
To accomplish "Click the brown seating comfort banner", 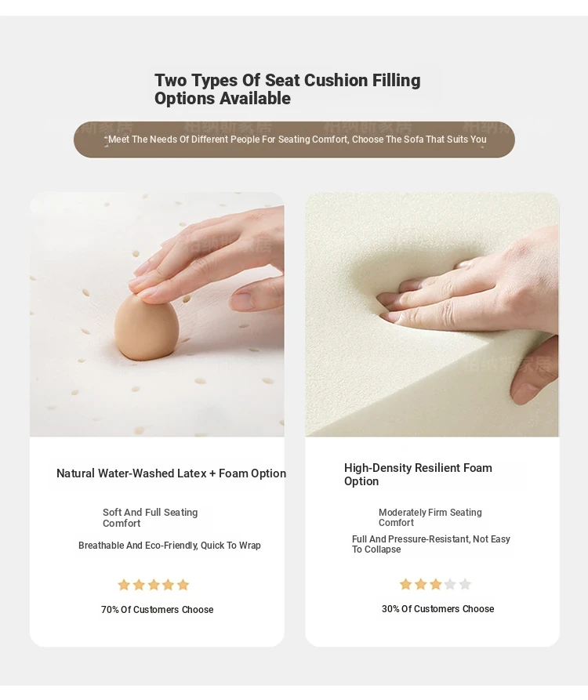I will tap(294, 140).
